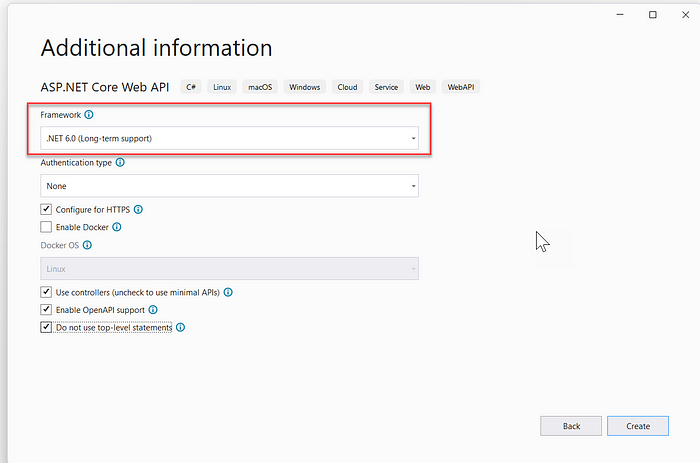700x463 pixels.
Task: Click the Additional information heading
Action: click(156, 48)
